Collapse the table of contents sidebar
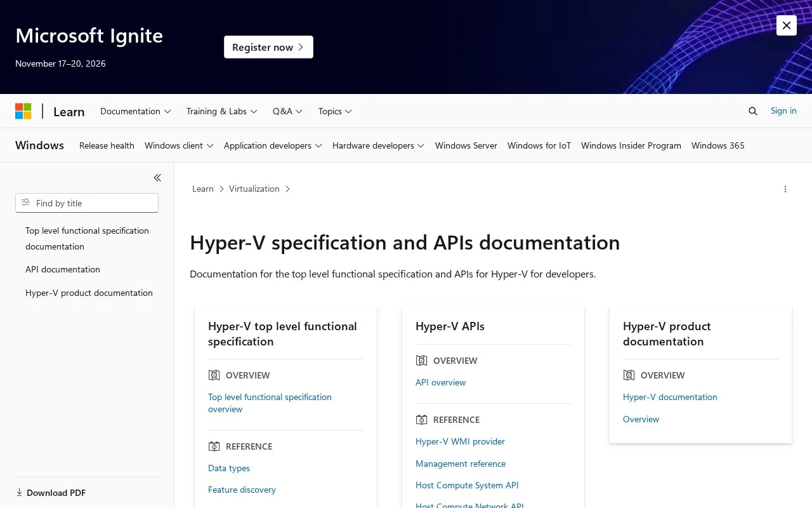 [157, 178]
